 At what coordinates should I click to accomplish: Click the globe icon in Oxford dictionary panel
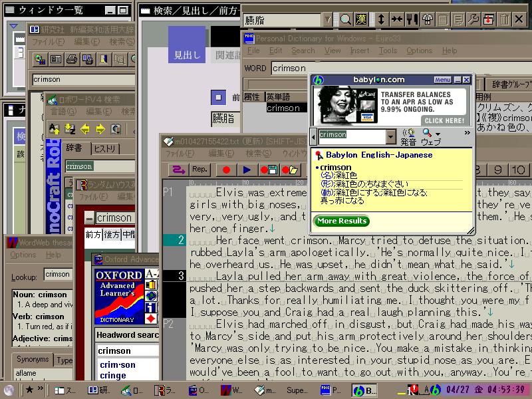coord(151,296)
